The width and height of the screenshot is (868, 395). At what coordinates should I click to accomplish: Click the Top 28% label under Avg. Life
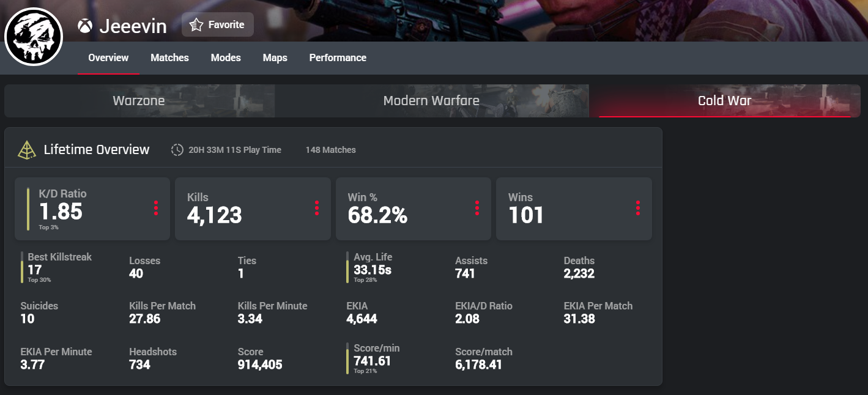(365, 280)
